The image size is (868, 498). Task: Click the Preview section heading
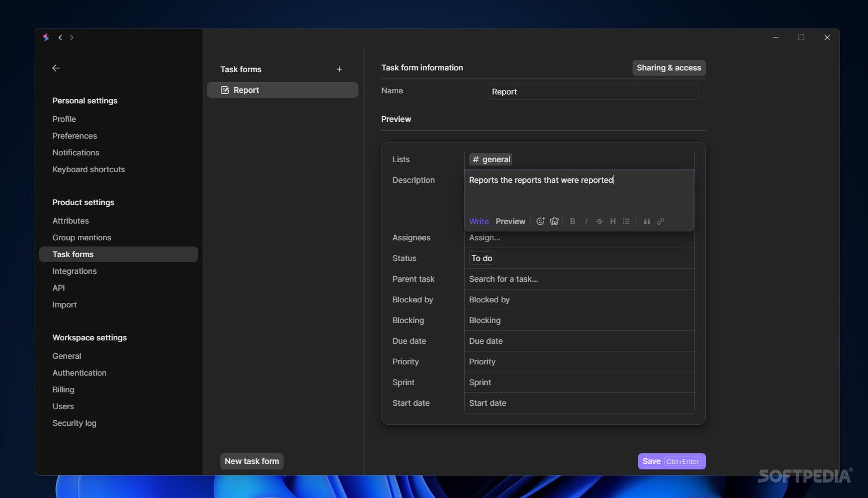click(x=396, y=119)
